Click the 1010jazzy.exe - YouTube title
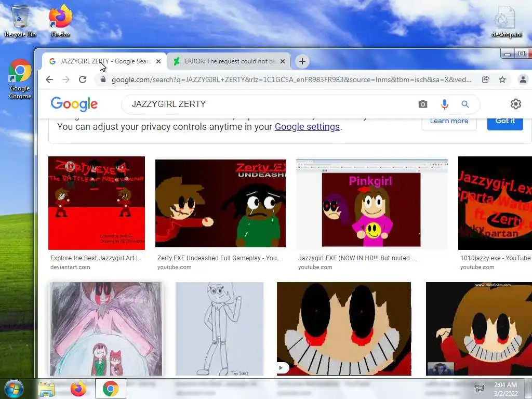 tap(495, 258)
